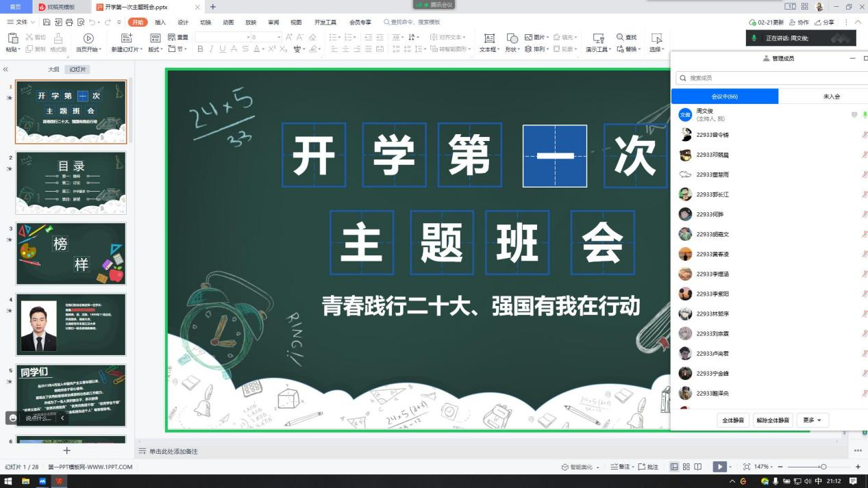Click the 形状 shapes icon
The width and height of the screenshot is (868, 488).
(x=512, y=38)
